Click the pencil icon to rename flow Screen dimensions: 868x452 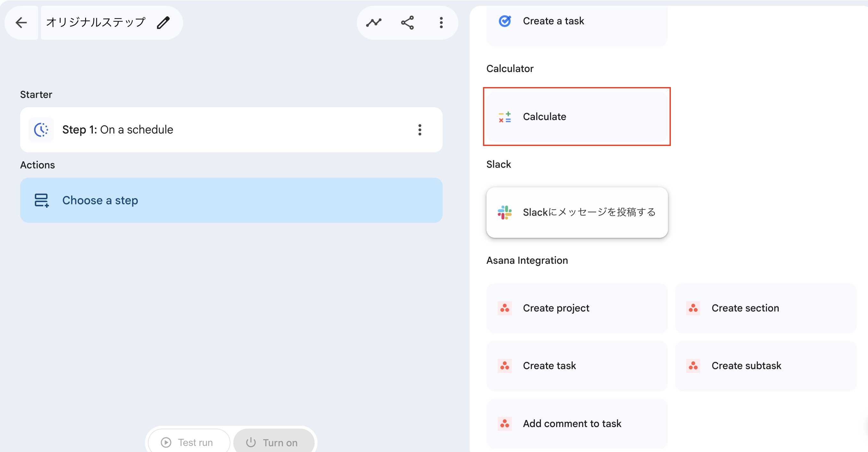point(164,23)
